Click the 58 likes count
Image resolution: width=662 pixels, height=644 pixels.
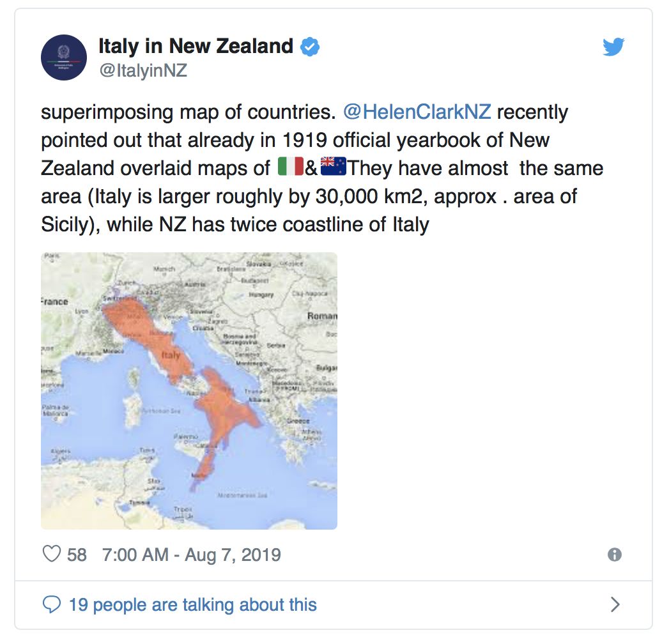[77, 554]
